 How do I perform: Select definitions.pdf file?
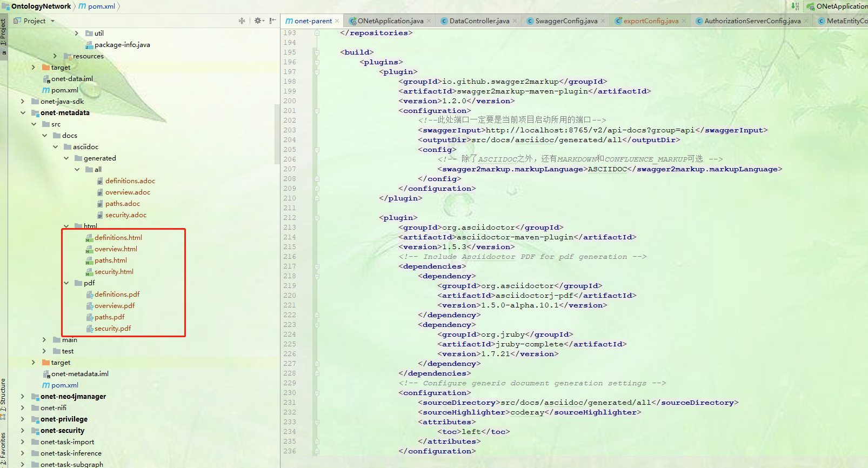117,295
